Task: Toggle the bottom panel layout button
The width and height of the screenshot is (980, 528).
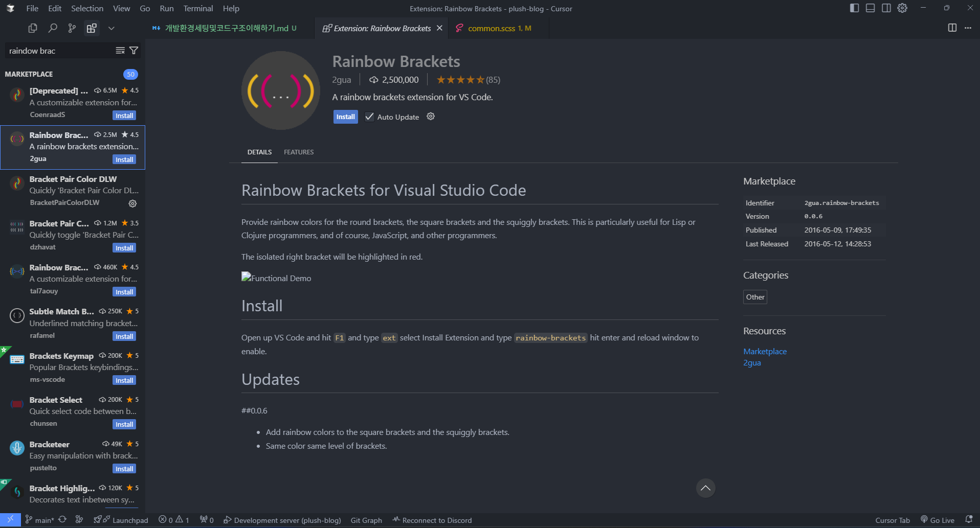Action: tap(870, 8)
